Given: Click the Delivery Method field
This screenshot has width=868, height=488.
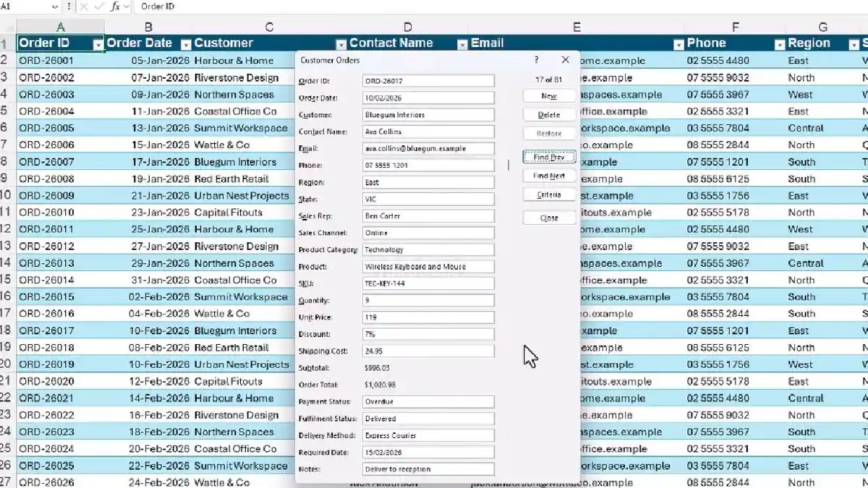Looking at the screenshot, I should coord(428,435).
